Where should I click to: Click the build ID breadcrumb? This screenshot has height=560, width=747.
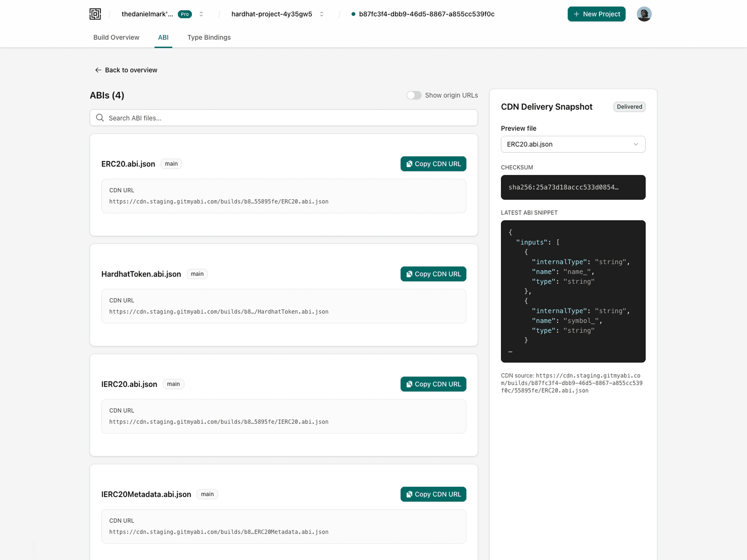(426, 14)
